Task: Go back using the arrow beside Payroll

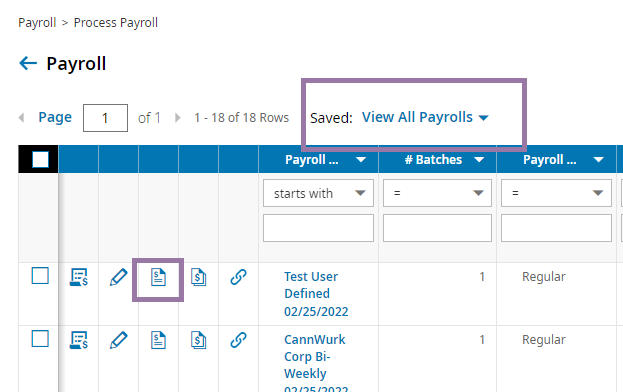Action: 28,63
